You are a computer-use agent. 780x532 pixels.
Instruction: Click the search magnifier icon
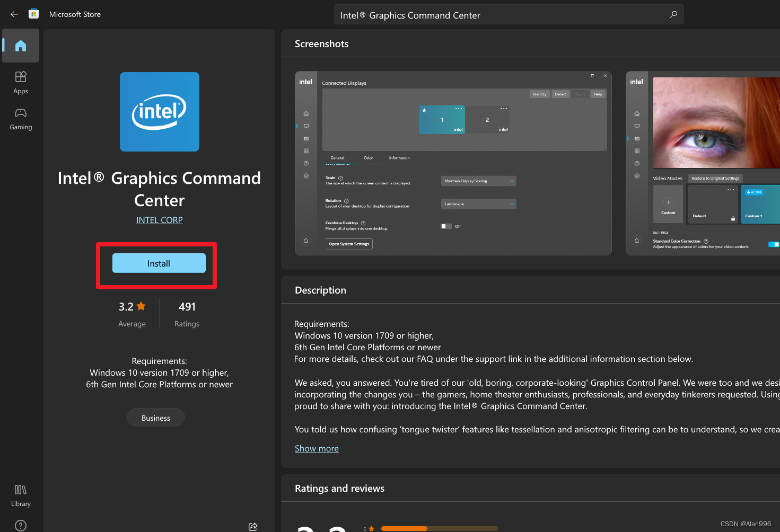coord(673,15)
